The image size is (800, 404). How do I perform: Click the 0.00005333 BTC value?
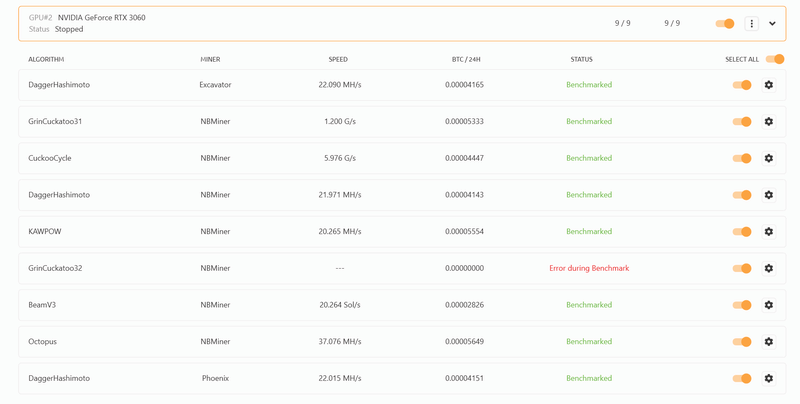464,121
